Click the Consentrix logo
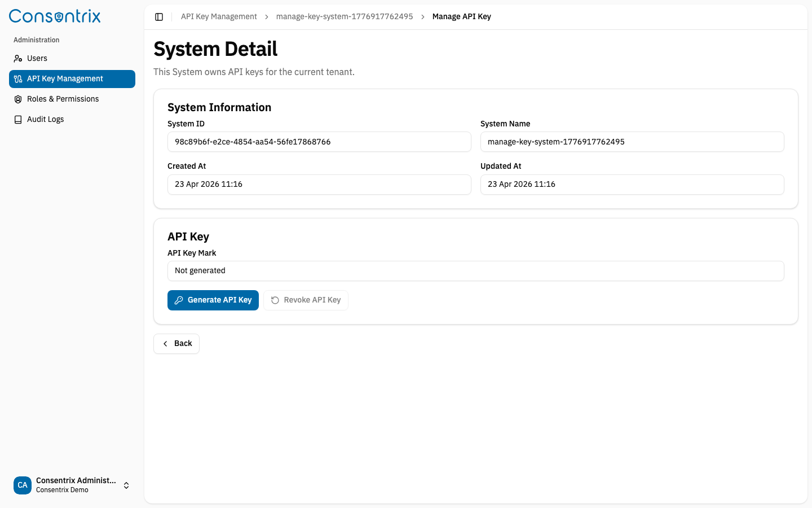Image resolution: width=812 pixels, height=508 pixels. coord(55,16)
